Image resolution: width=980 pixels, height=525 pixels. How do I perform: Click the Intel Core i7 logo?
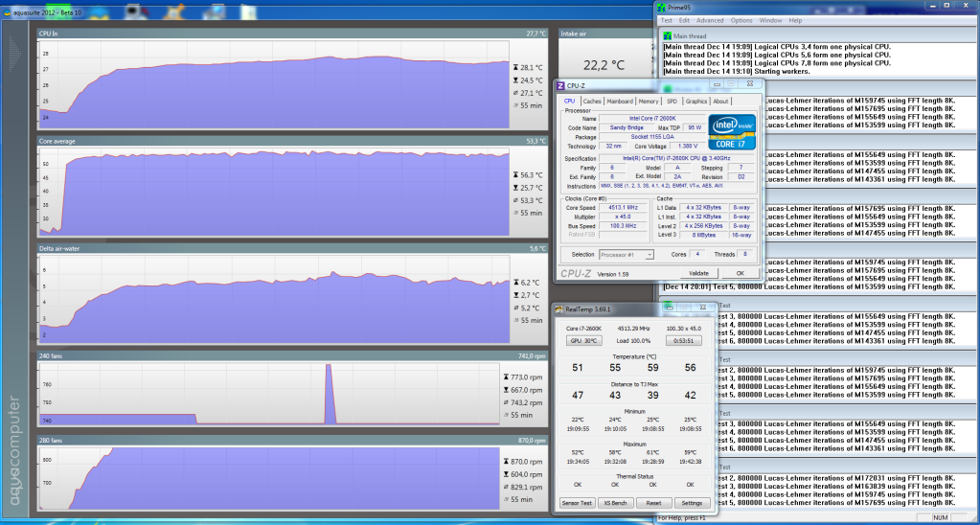(732, 131)
